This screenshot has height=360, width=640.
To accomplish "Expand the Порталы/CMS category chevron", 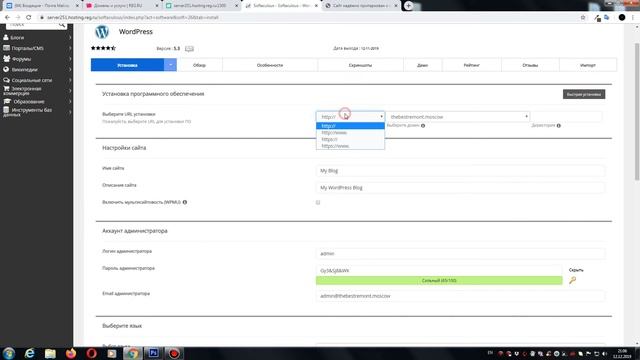I will [70, 48].
